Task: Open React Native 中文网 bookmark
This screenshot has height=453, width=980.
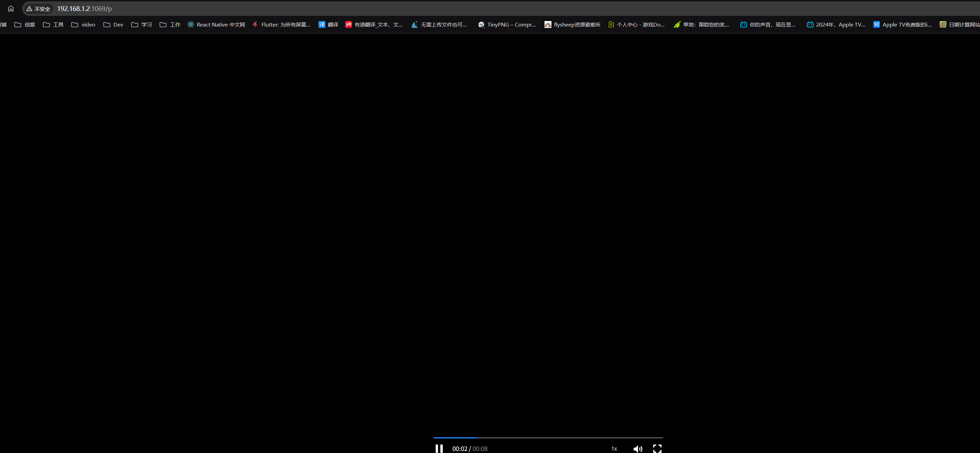Action: [x=216, y=25]
